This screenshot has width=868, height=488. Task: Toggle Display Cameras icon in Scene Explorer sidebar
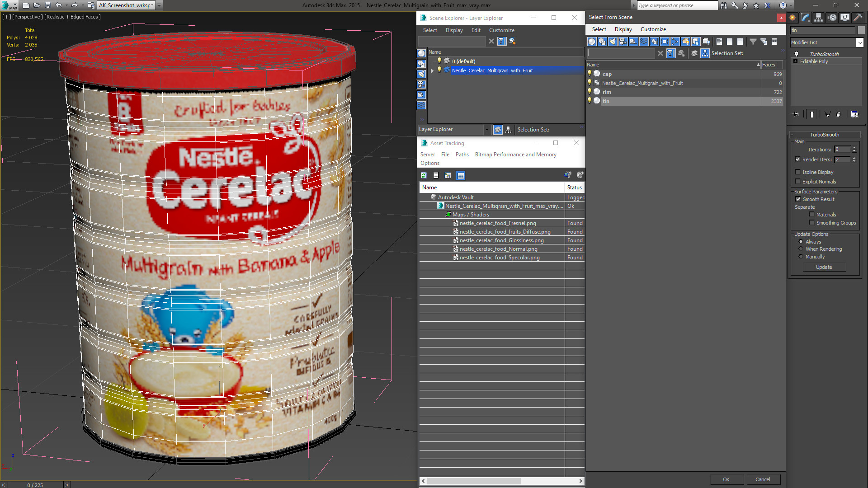(x=421, y=84)
